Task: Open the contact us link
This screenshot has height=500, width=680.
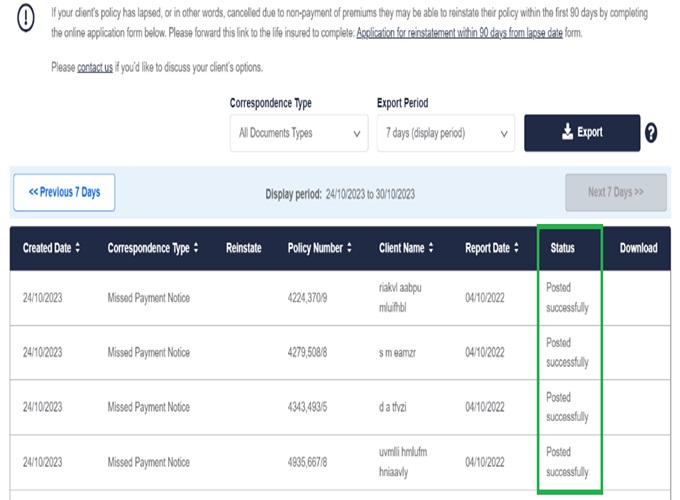Action: point(95,68)
